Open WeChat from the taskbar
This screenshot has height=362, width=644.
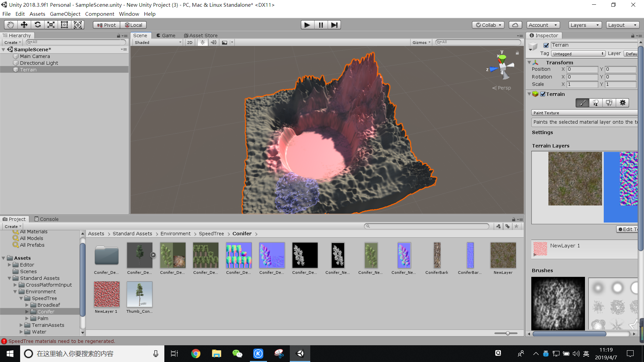(237, 354)
